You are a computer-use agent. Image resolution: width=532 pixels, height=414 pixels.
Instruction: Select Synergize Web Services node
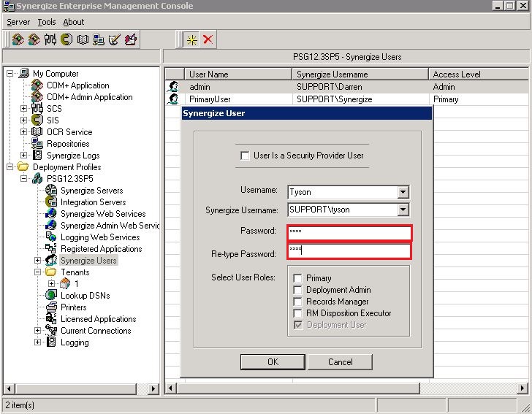coord(103,214)
